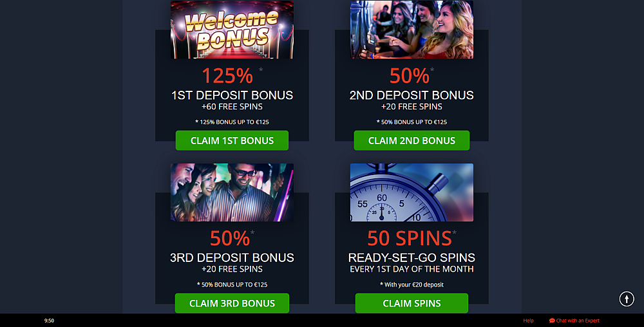Click the 2nd Deposit Bonus heading
This screenshot has height=327, width=644.
point(412,95)
